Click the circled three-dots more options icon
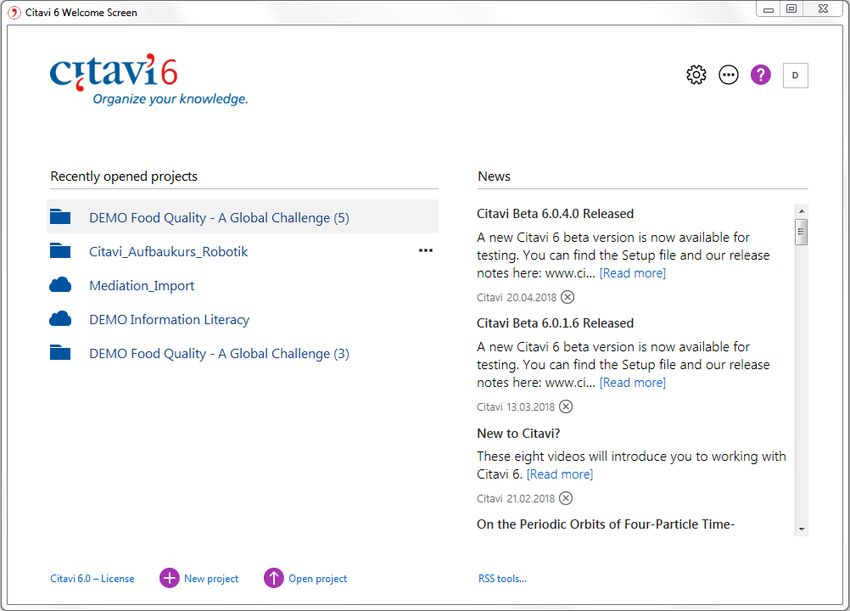 pos(729,75)
